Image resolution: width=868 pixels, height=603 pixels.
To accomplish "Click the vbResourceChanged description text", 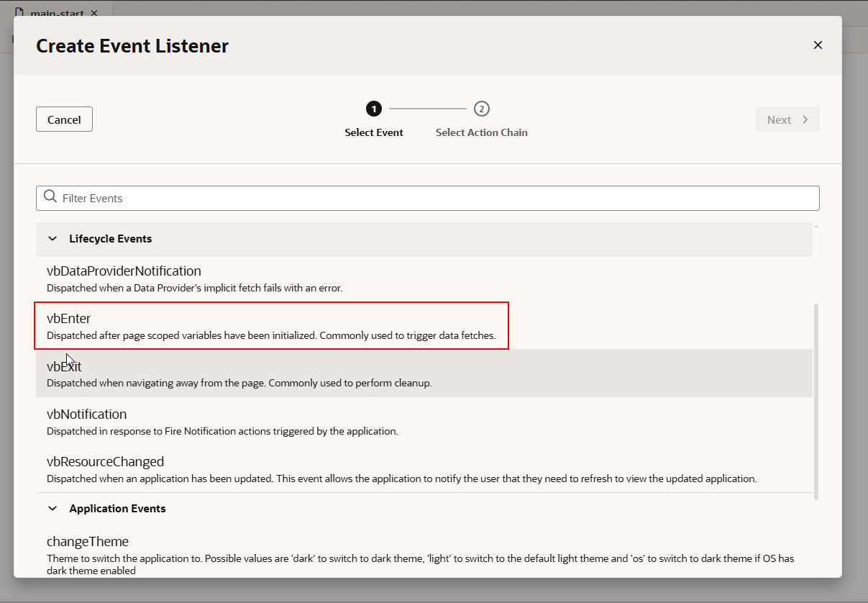I will click(402, 479).
